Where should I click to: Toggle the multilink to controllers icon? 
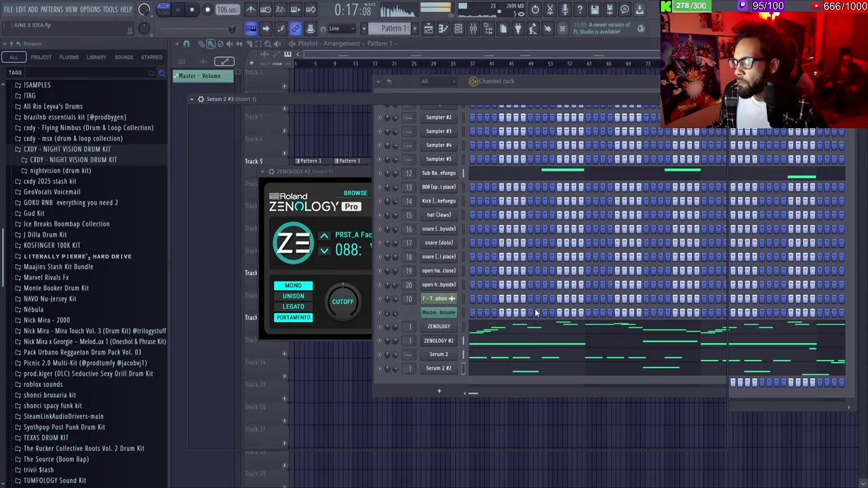[x=296, y=28]
